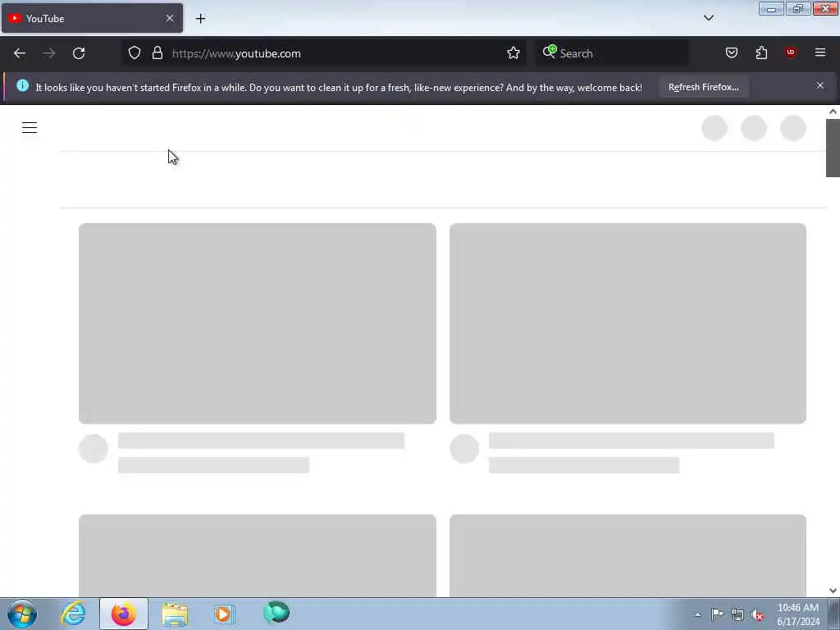
Task: Open tracking protection shield icon
Action: 135,53
